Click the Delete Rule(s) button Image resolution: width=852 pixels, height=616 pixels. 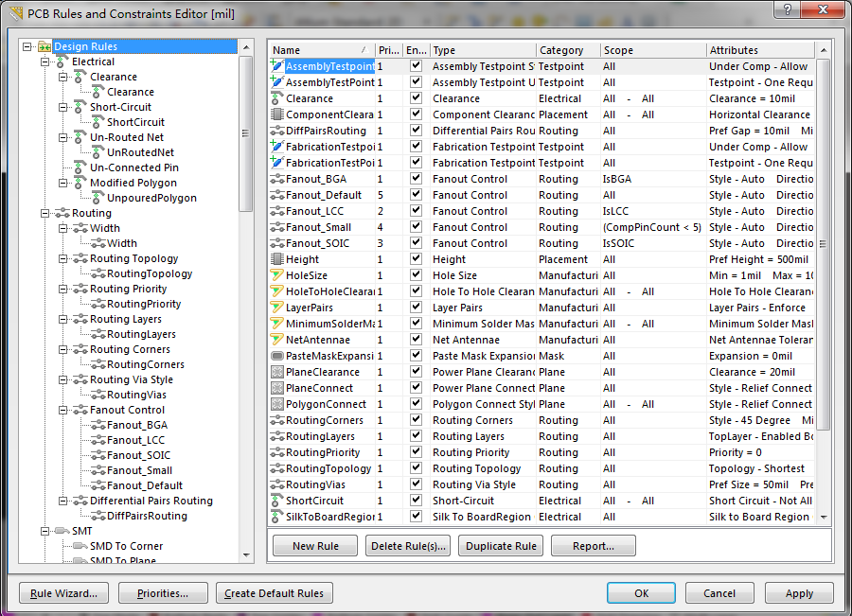coord(408,546)
